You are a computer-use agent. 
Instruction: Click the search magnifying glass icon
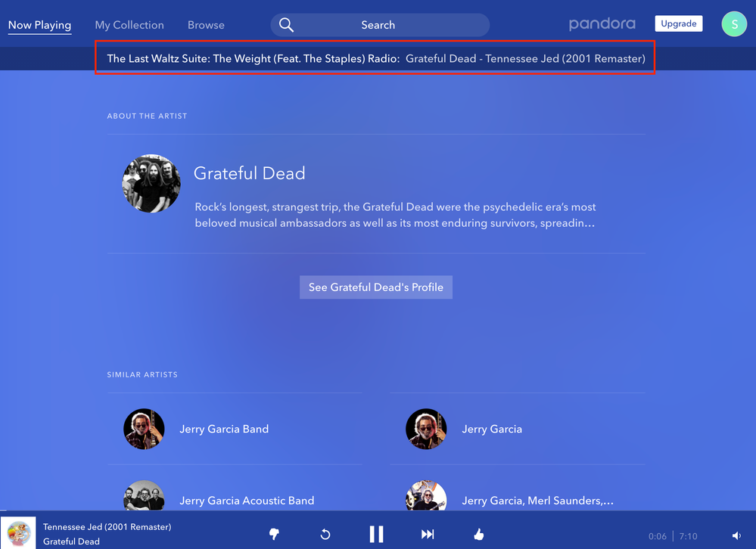click(x=286, y=25)
